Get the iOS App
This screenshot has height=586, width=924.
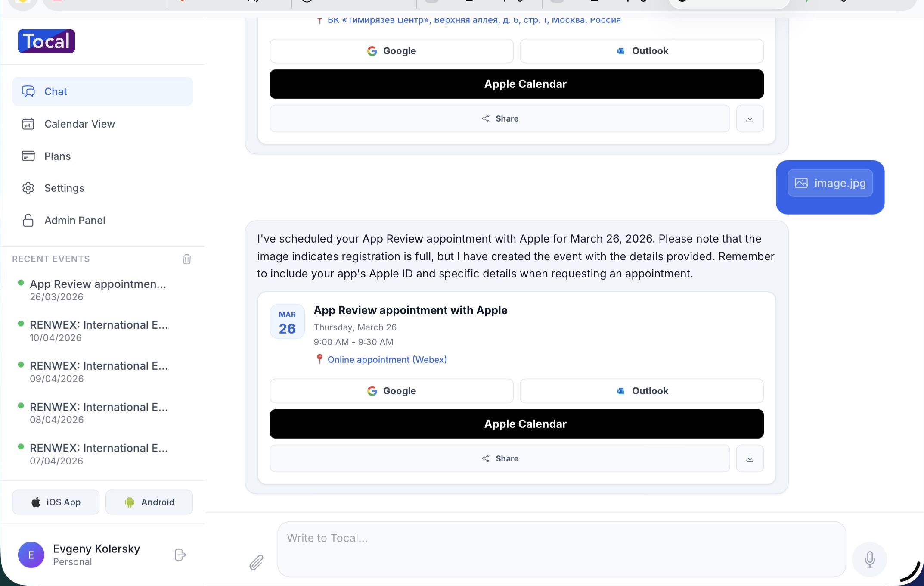pos(56,502)
